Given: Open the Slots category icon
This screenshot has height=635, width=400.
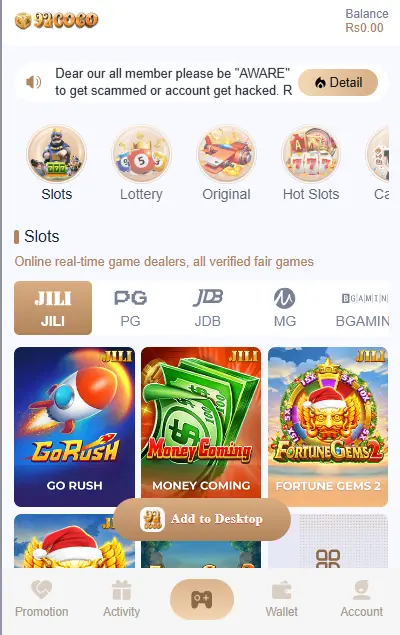Looking at the screenshot, I should pos(56,154).
